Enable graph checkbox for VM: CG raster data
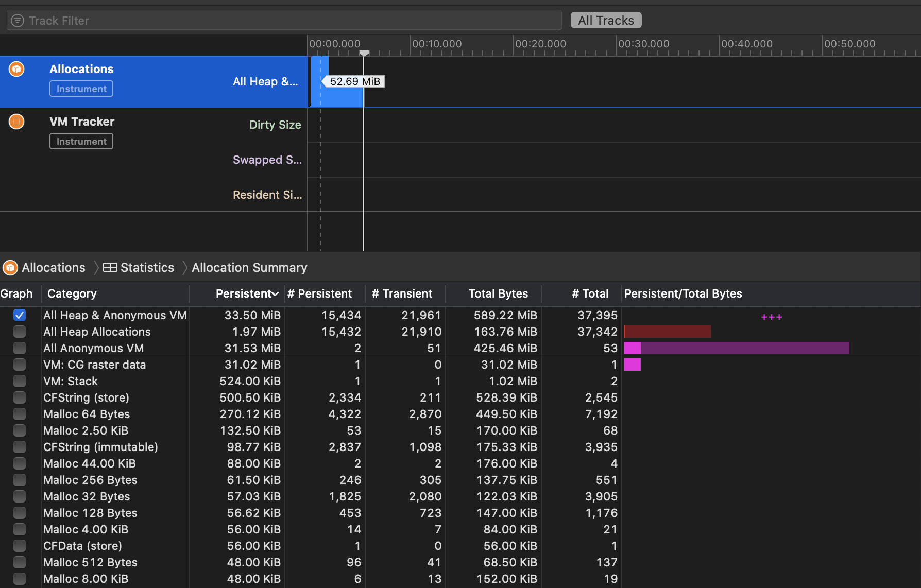This screenshot has width=921, height=588. point(20,365)
